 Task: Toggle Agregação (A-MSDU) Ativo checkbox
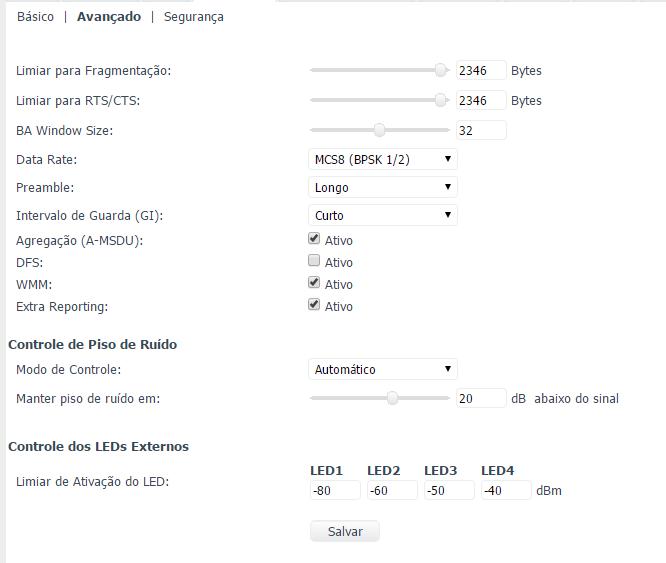coord(314,239)
